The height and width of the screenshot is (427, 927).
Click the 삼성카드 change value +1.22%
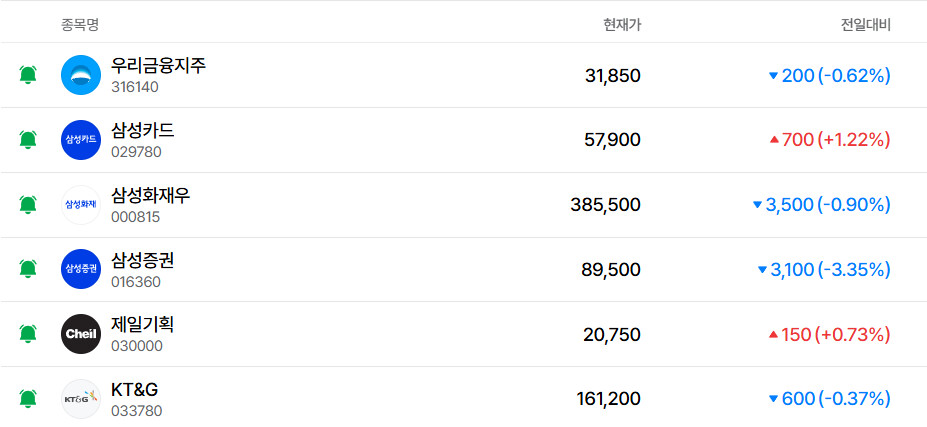click(x=853, y=140)
